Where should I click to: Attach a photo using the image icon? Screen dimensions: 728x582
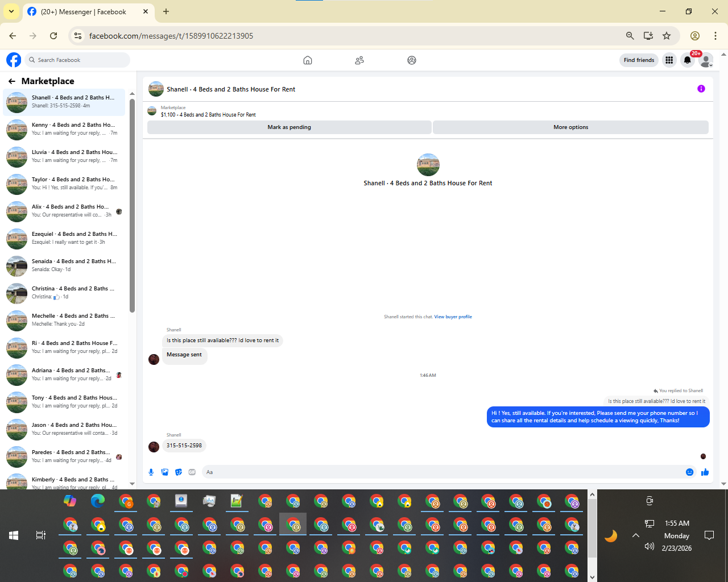coord(165,472)
